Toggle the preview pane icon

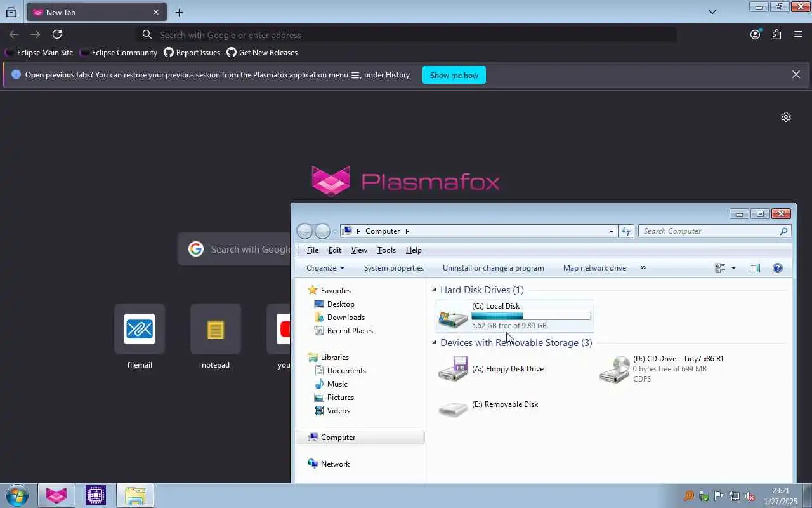tap(755, 268)
